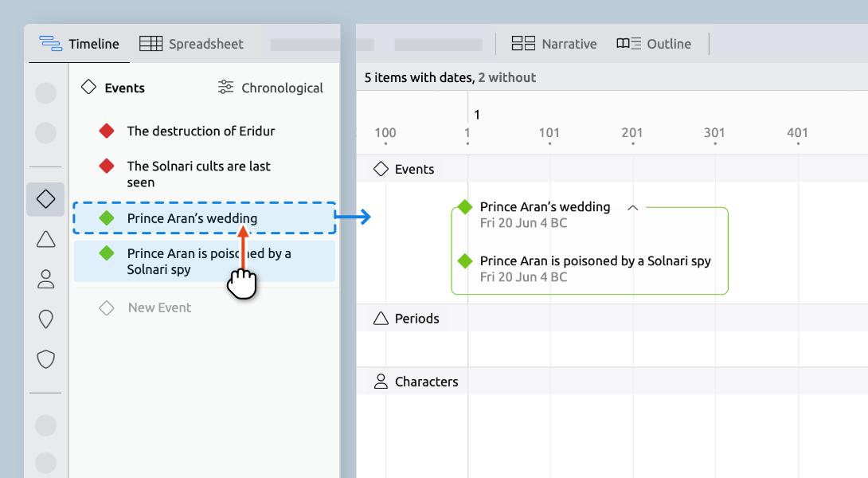Switch to the Timeline tab

tap(79, 44)
